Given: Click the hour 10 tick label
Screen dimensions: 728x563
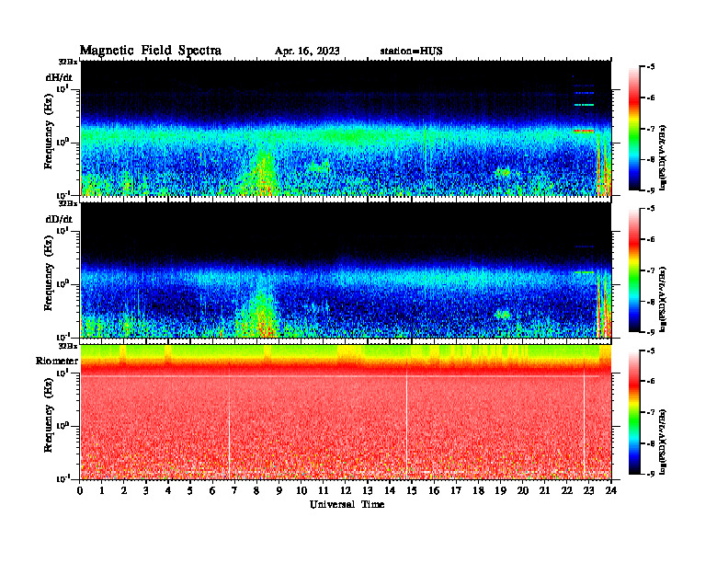Looking at the screenshot, I should pos(301,490).
